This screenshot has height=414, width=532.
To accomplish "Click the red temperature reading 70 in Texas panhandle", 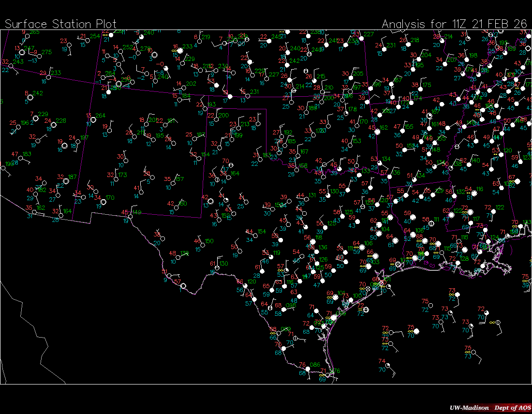I will (x=225, y=161).
